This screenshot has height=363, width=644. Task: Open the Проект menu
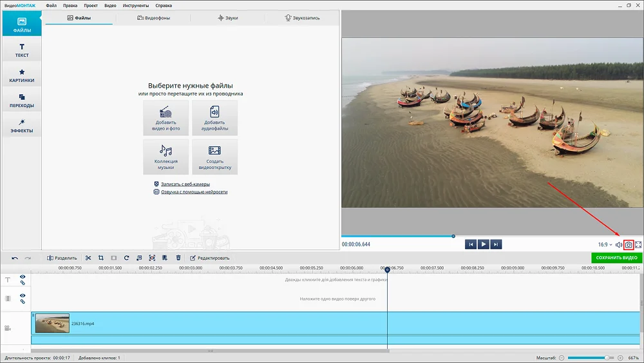click(x=91, y=5)
